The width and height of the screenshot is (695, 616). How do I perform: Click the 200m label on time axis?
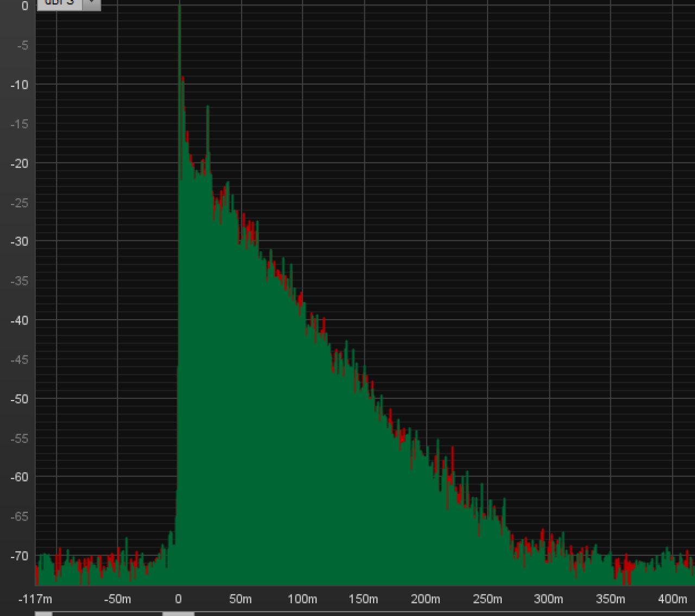(x=425, y=599)
